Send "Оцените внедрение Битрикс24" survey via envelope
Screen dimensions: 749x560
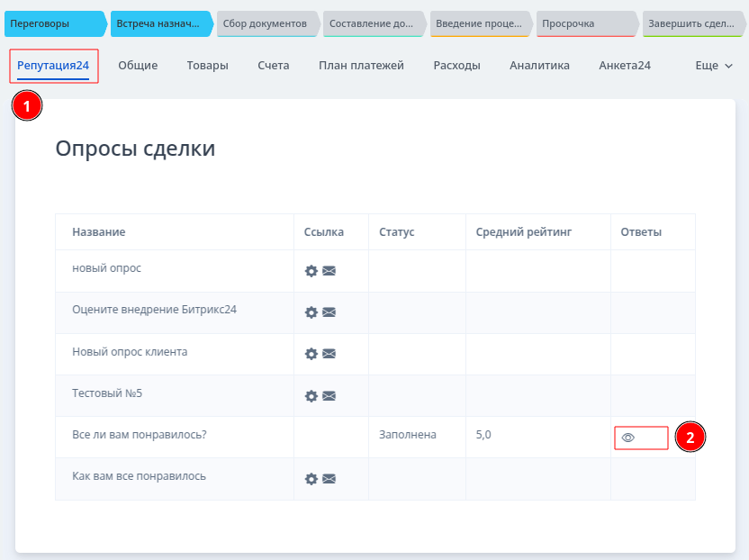point(329,312)
